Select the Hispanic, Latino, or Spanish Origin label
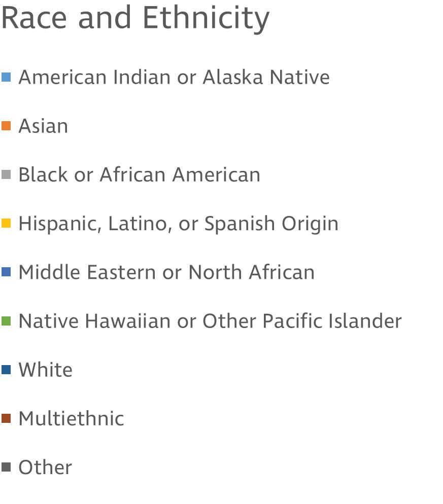 click(x=178, y=224)
